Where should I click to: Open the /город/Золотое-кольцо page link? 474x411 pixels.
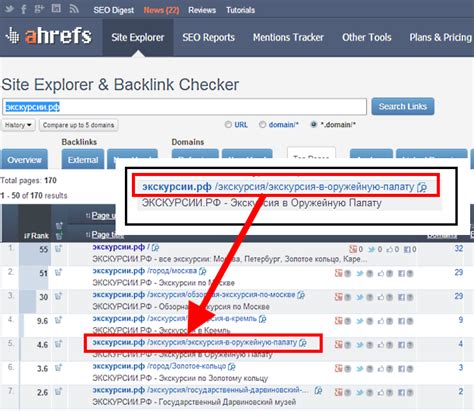point(159,366)
